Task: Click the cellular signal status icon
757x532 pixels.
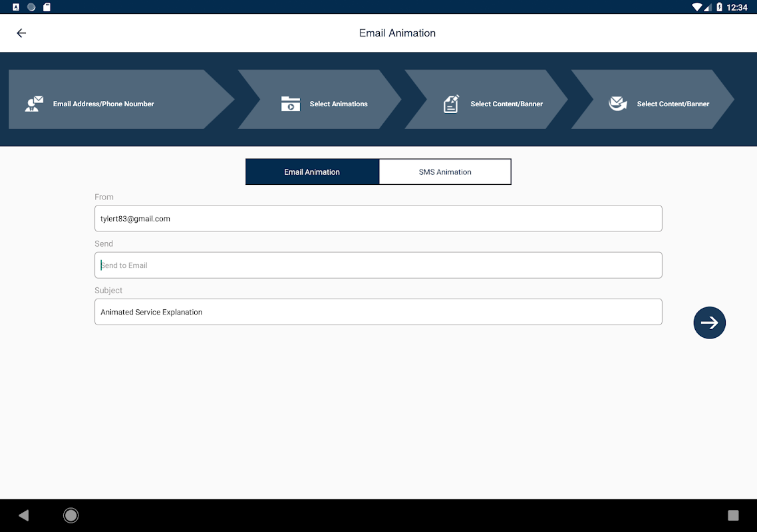Action: click(x=708, y=7)
